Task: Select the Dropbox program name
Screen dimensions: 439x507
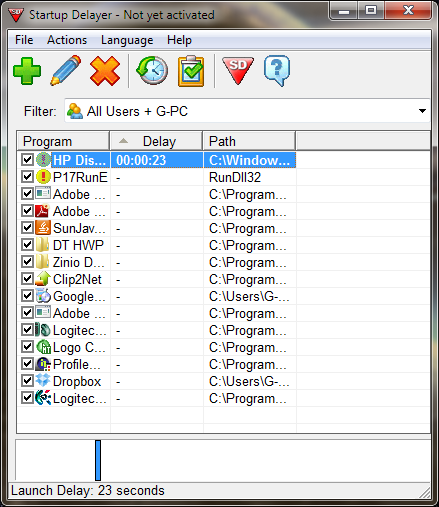Action: pos(77,381)
